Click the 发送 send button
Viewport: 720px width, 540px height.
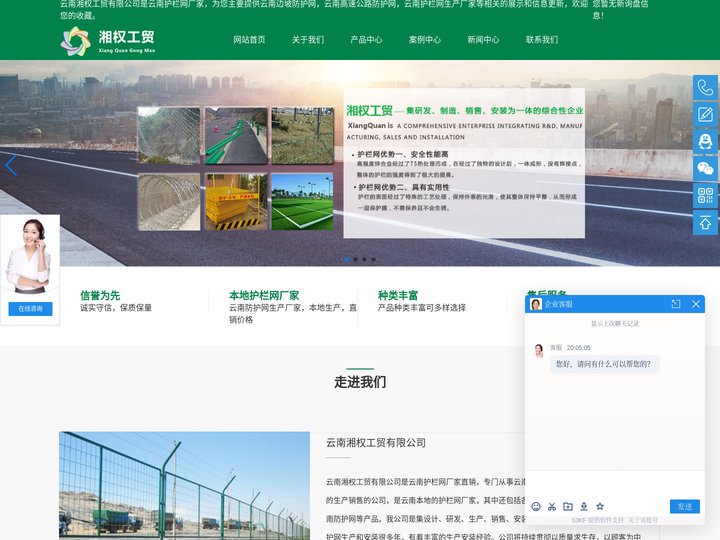tap(685, 506)
